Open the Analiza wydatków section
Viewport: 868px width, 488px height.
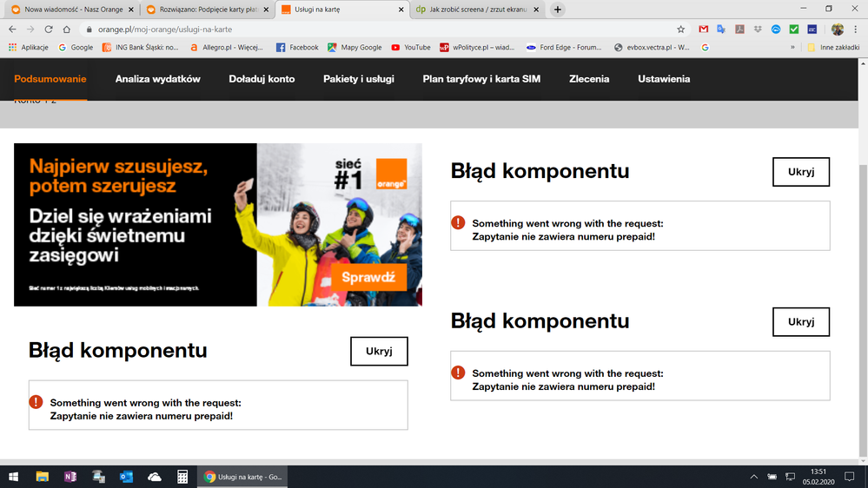(158, 79)
